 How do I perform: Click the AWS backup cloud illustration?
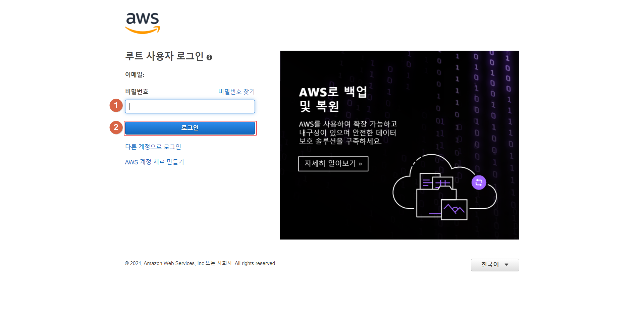[x=444, y=187]
